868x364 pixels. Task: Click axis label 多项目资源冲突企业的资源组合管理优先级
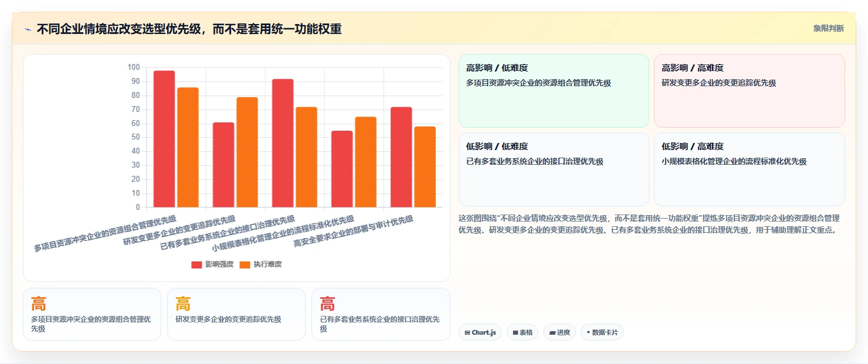[105, 234]
